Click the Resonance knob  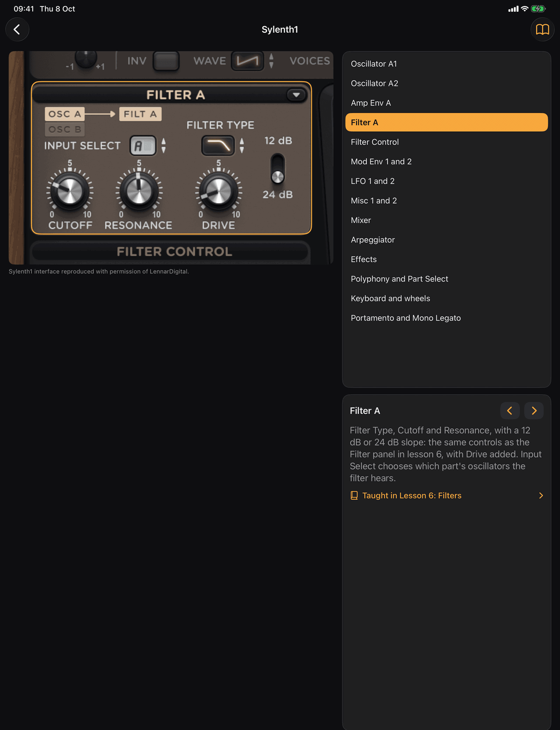pos(139,191)
